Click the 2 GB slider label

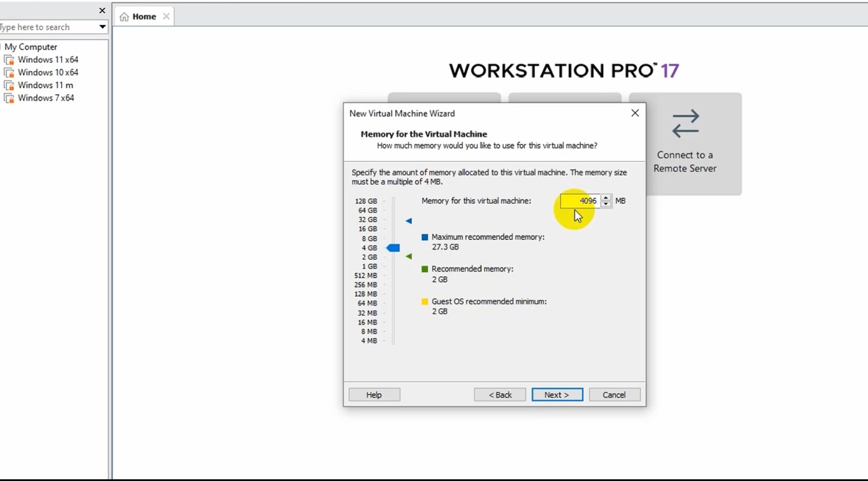(x=369, y=257)
